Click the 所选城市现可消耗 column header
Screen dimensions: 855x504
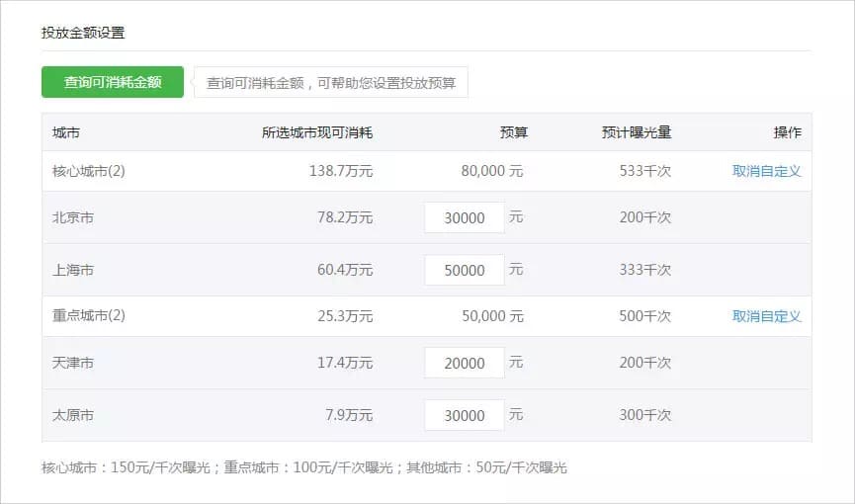pyautogui.click(x=317, y=132)
